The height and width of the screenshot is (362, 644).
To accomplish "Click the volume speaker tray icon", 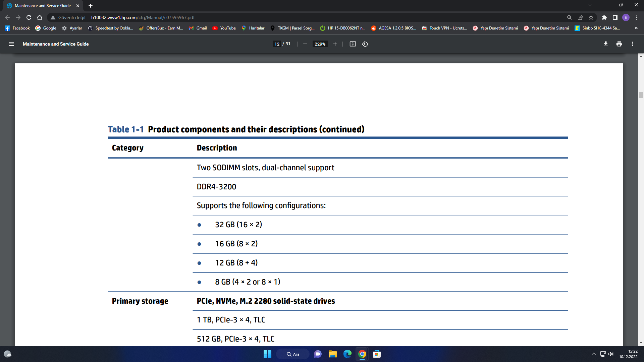I will coord(611,354).
